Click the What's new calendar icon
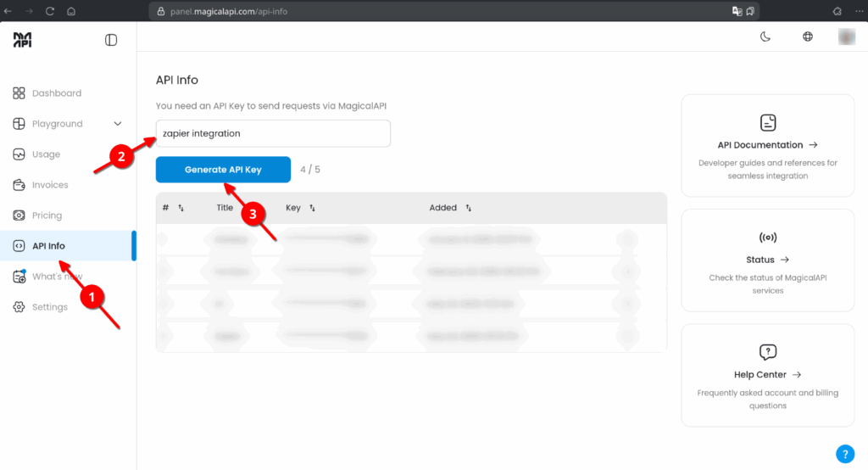Image resolution: width=868 pixels, height=470 pixels. 19,276
